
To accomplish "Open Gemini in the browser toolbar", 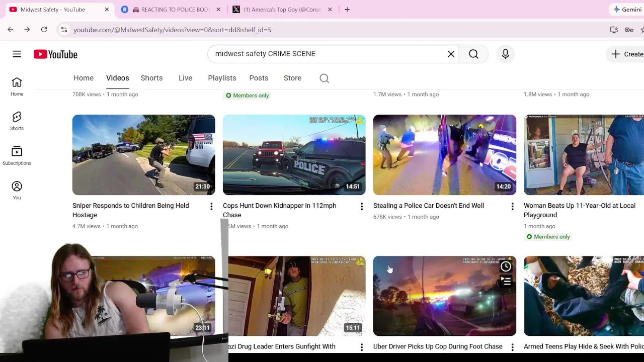I will (627, 10).
